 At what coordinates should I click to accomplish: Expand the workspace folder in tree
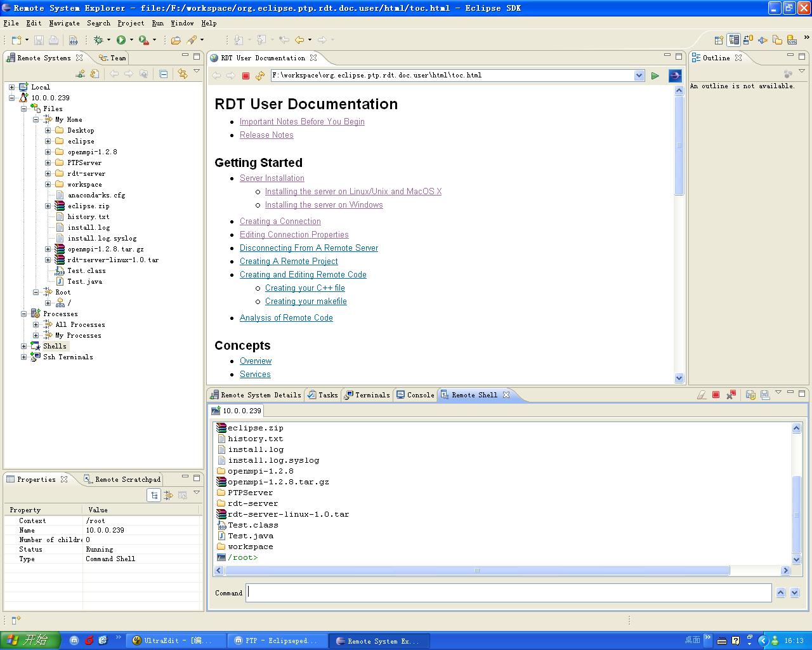click(48, 184)
